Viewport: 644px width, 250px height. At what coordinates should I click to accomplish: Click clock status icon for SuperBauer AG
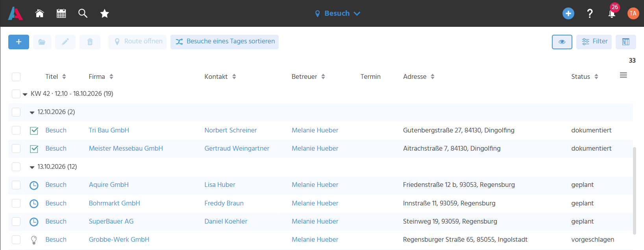34,222
